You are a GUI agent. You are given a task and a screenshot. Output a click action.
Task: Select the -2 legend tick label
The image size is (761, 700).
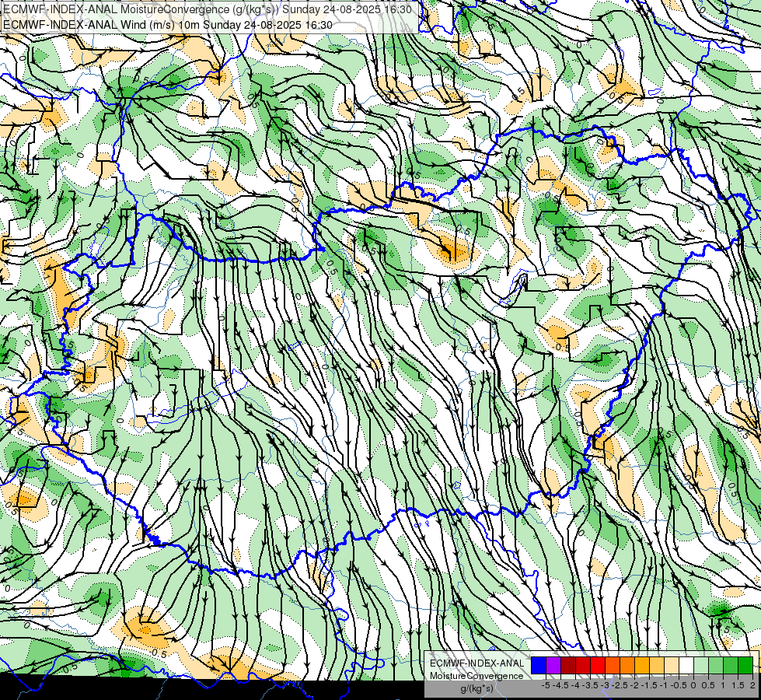pos(634,685)
